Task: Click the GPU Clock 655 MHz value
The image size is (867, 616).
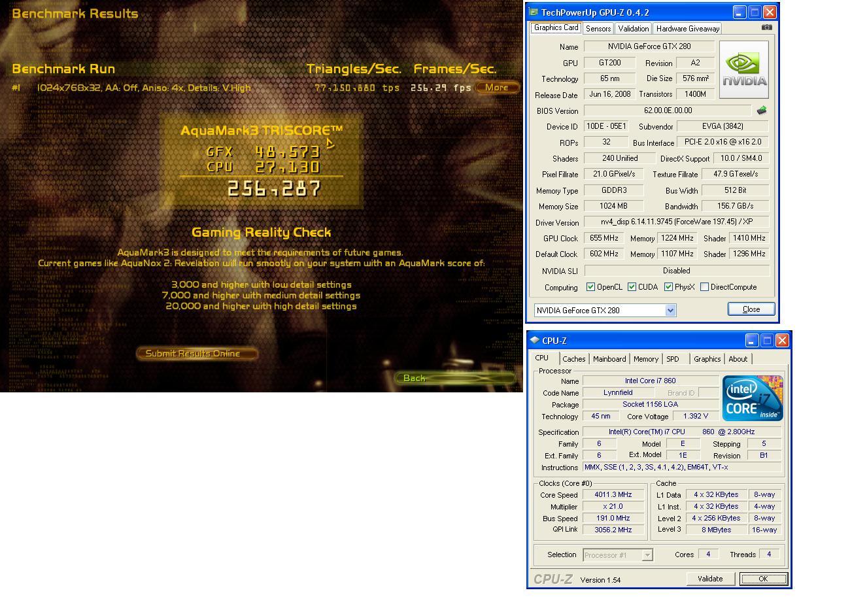Action: click(603, 238)
